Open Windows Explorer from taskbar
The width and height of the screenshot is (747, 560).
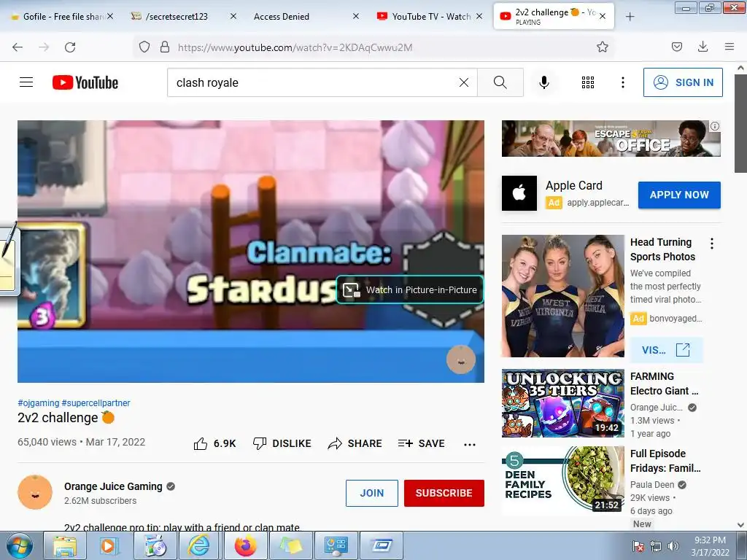point(65,546)
